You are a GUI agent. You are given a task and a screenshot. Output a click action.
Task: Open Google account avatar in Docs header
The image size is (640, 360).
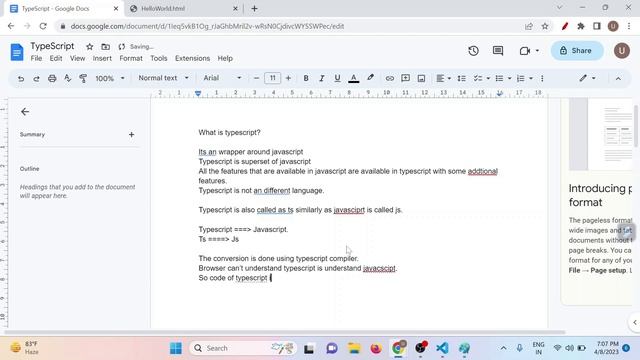pos(622,51)
